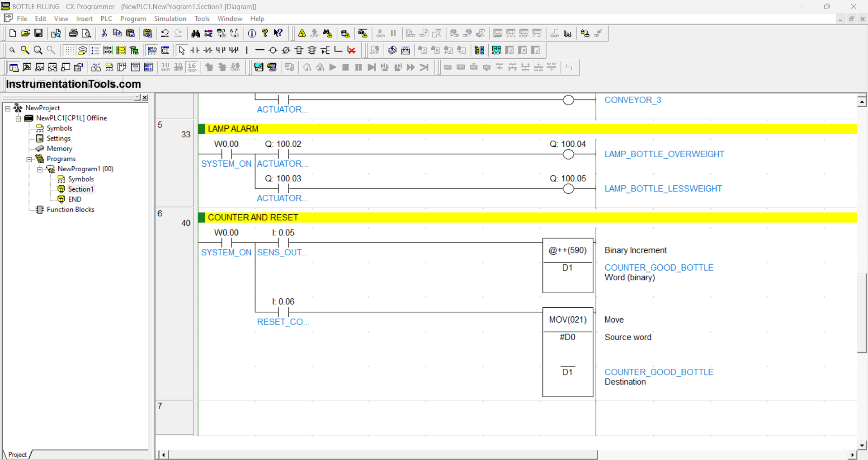The width and height of the screenshot is (868, 460).
Task: Toggle the grid display button
Action: (69, 50)
